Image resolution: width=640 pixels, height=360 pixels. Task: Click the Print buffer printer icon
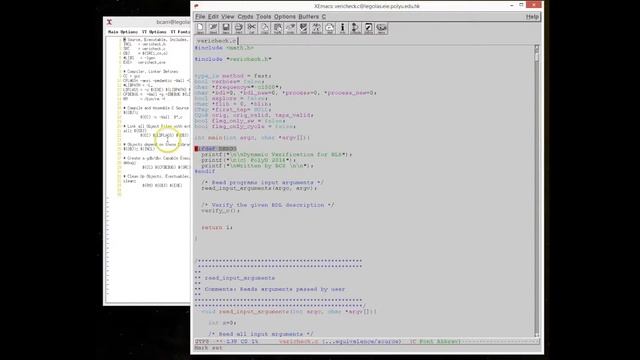tap(239, 28)
